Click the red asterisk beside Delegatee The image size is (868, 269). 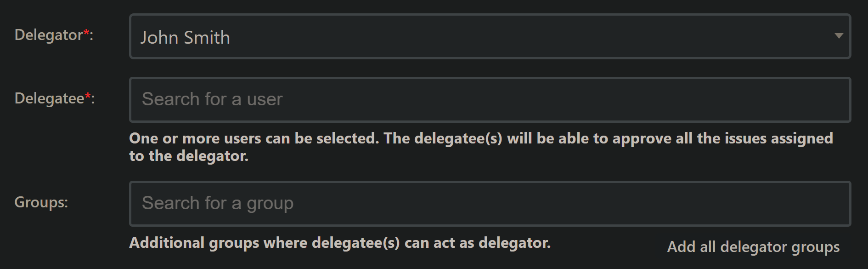[88, 96]
